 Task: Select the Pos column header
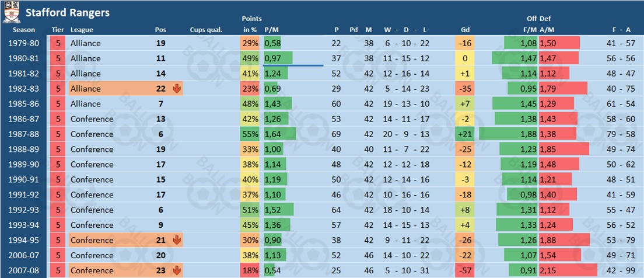click(x=160, y=30)
